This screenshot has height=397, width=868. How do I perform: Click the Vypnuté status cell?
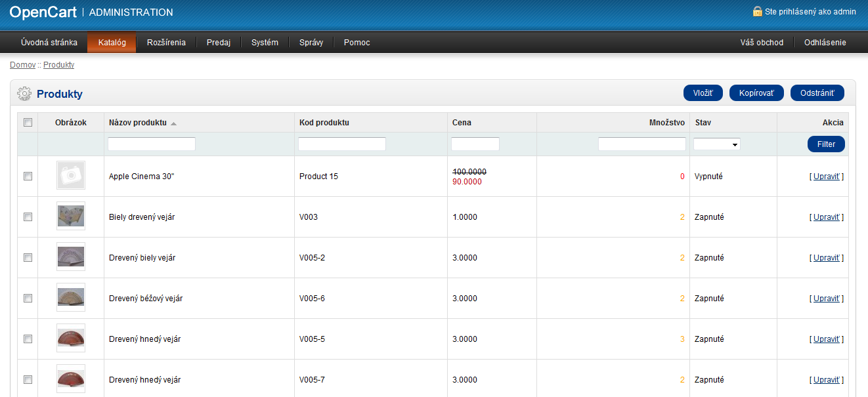tap(708, 177)
